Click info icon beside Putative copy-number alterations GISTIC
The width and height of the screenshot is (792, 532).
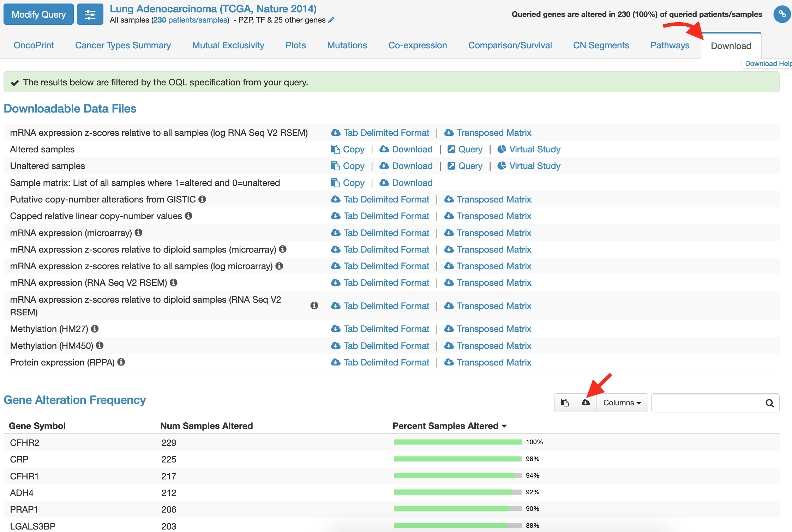202,199
